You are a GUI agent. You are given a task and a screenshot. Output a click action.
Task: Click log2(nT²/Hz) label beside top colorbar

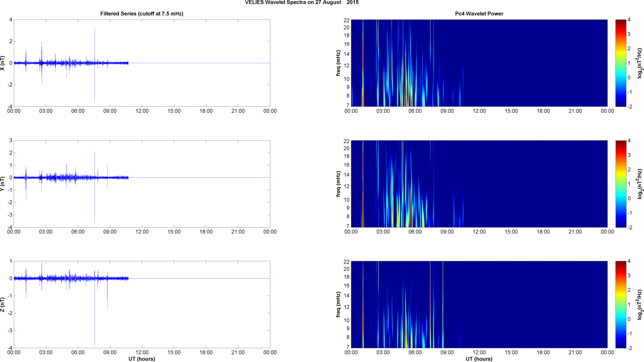click(640, 63)
